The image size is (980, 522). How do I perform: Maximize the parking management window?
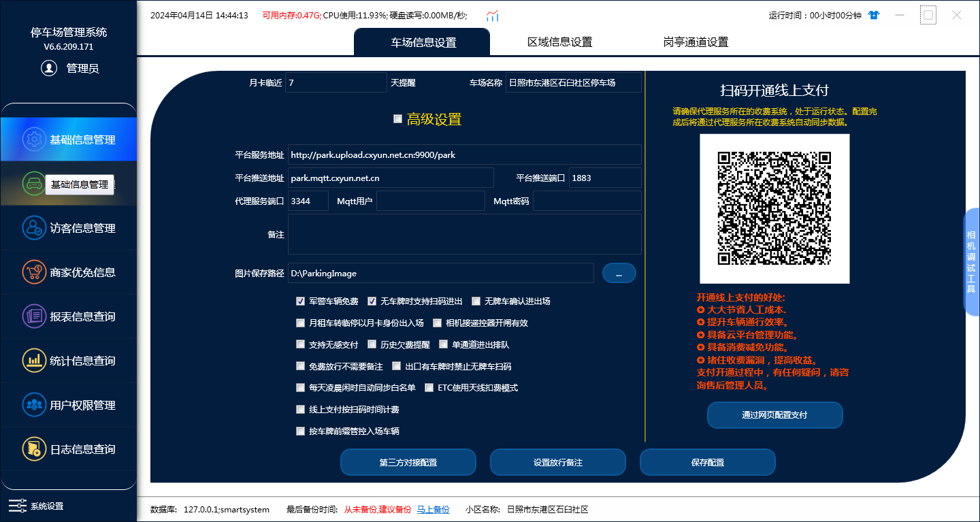[928, 15]
